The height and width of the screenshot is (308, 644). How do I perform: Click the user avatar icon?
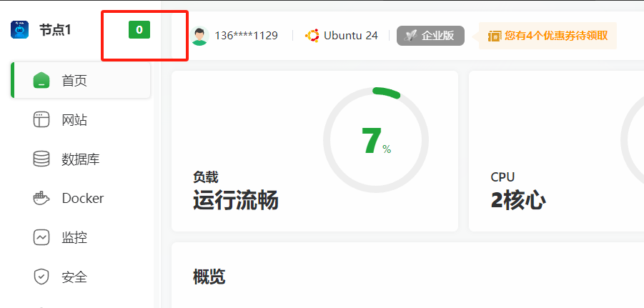tap(199, 36)
